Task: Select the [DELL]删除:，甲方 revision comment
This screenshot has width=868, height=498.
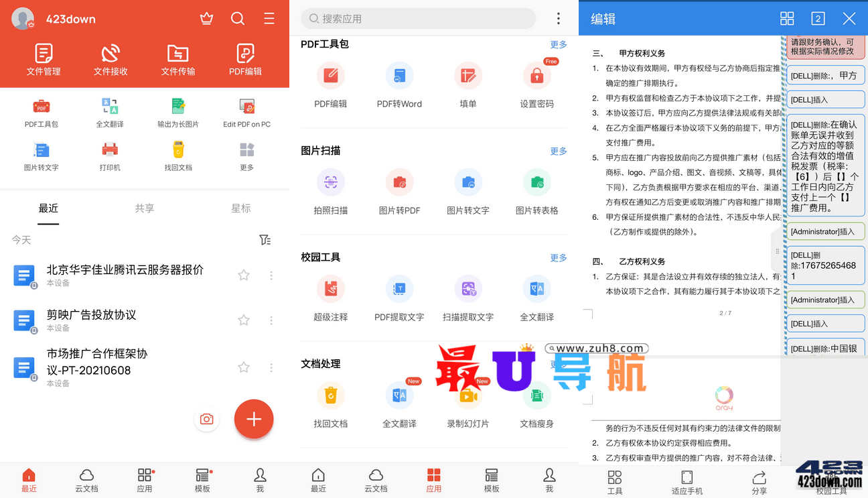Action: click(824, 76)
